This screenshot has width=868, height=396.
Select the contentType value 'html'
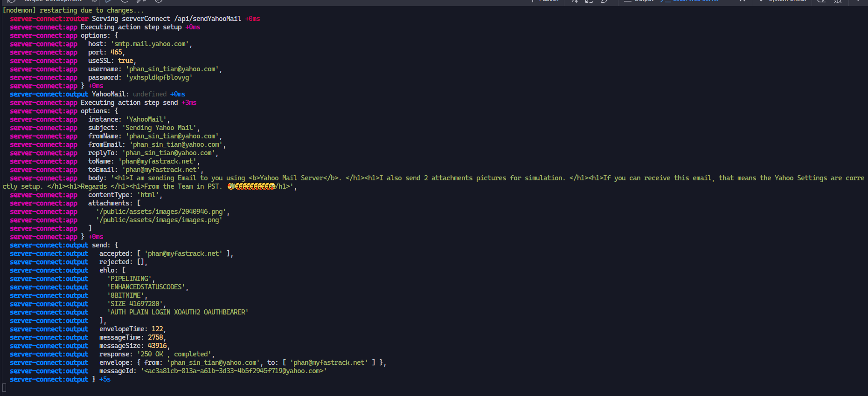click(148, 195)
